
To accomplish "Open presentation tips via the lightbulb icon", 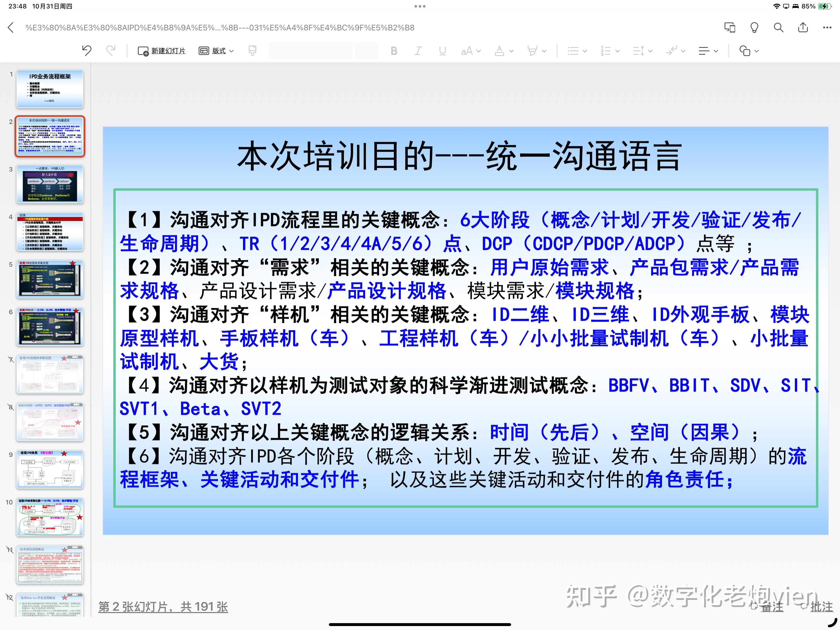I will pyautogui.click(x=754, y=27).
